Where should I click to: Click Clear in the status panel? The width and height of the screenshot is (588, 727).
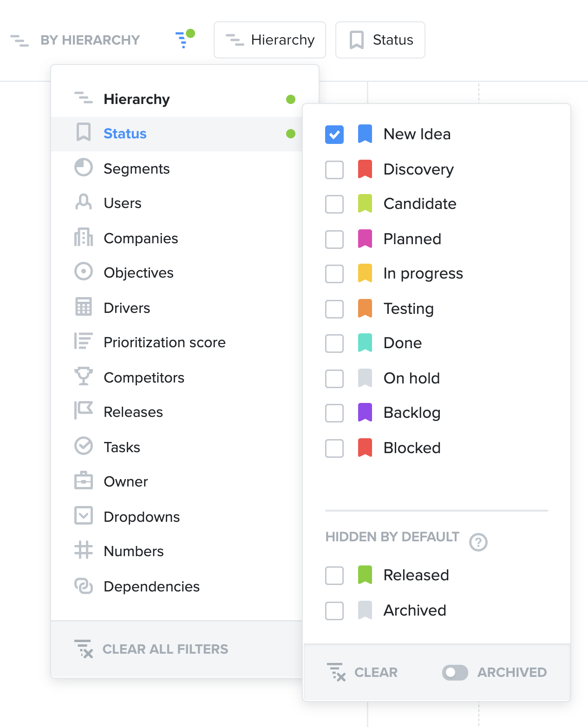(362, 672)
